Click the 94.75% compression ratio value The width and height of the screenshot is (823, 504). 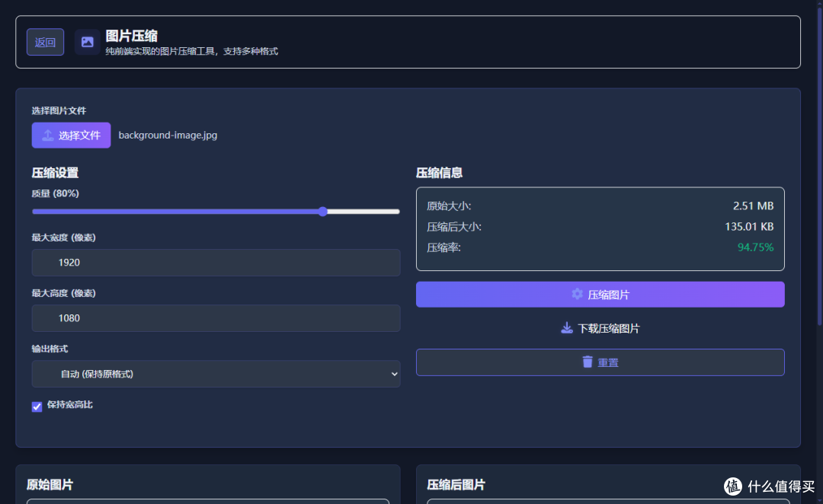click(755, 247)
